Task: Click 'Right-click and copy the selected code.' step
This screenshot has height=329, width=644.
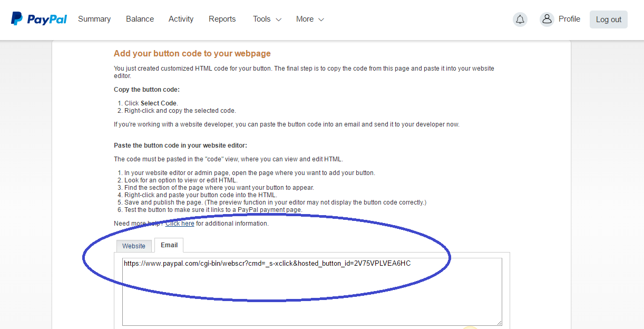Action: 180,111
